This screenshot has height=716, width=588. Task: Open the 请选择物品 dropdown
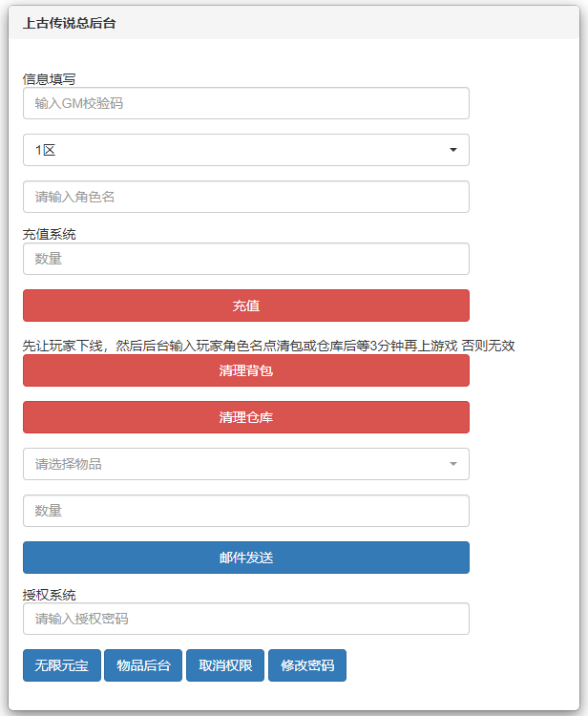coord(246,464)
